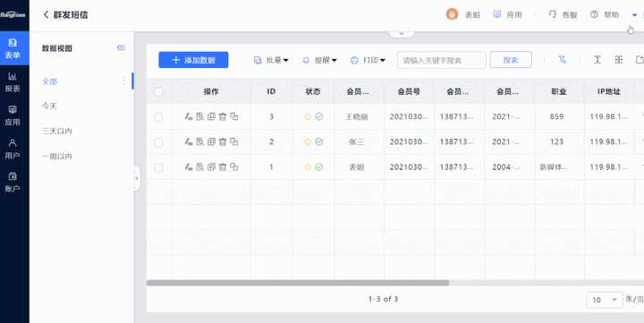Edit the 张三 record with pencil icon

[x=189, y=141]
